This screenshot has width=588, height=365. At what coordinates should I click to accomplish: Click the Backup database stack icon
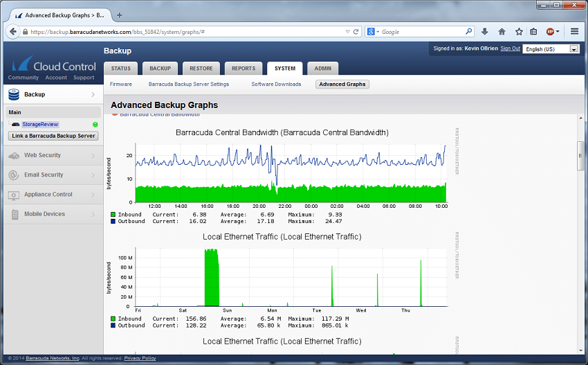pos(14,95)
